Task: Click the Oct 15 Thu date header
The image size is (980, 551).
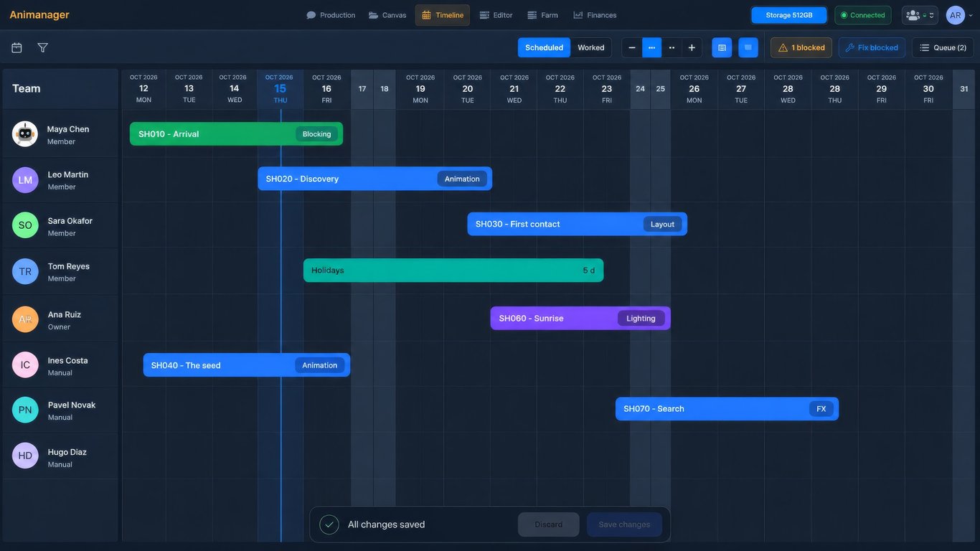Action: point(280,89)
